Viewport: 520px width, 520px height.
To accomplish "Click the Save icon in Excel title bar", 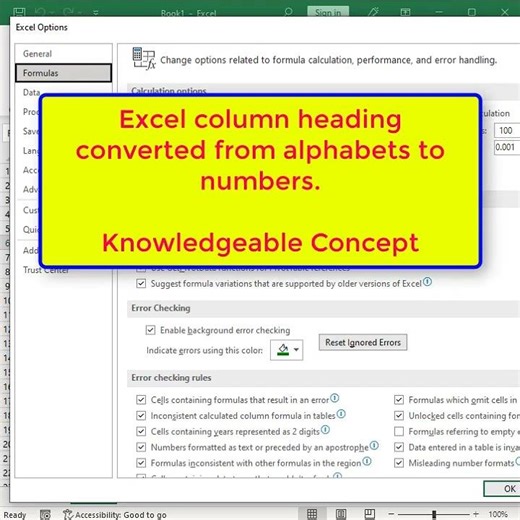I will coord(19,12).
